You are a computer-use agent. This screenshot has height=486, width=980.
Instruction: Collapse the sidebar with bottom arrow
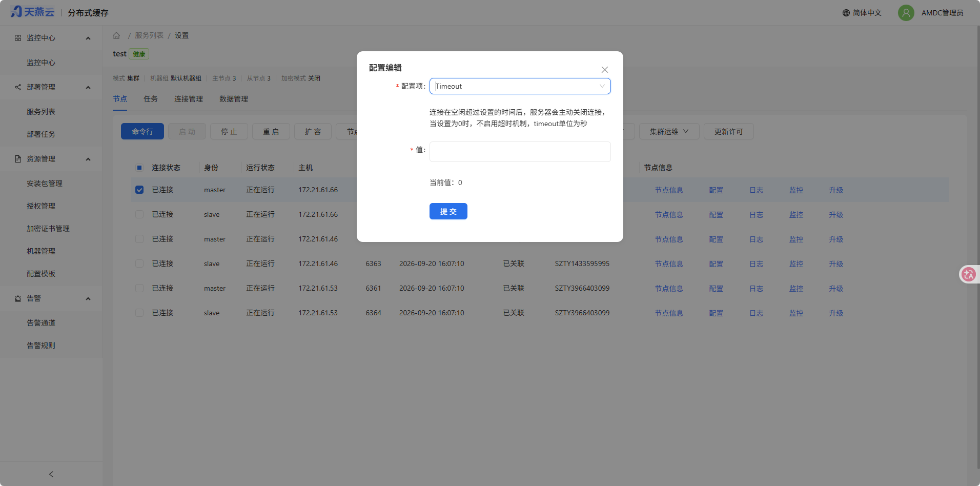coord(51,474)
